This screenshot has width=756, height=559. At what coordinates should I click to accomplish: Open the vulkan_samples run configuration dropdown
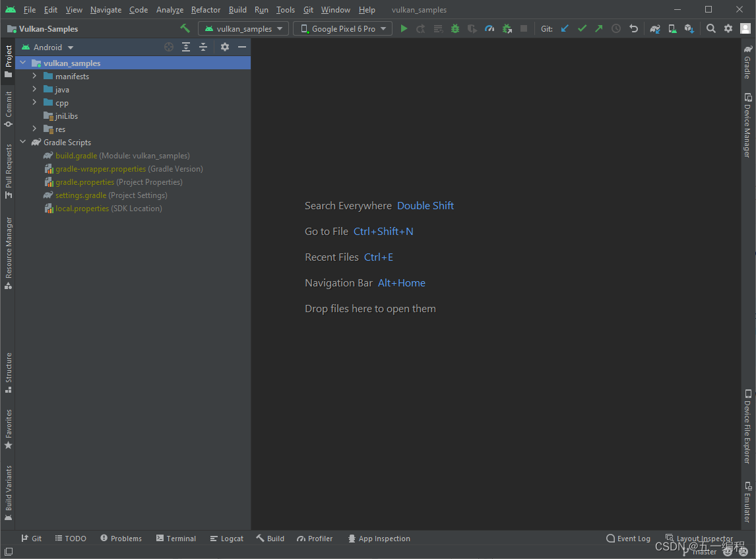[x=243, y=29]
